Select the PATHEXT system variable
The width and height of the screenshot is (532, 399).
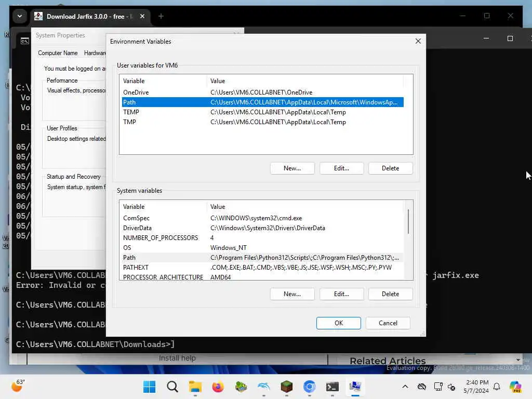pos(262,268)
